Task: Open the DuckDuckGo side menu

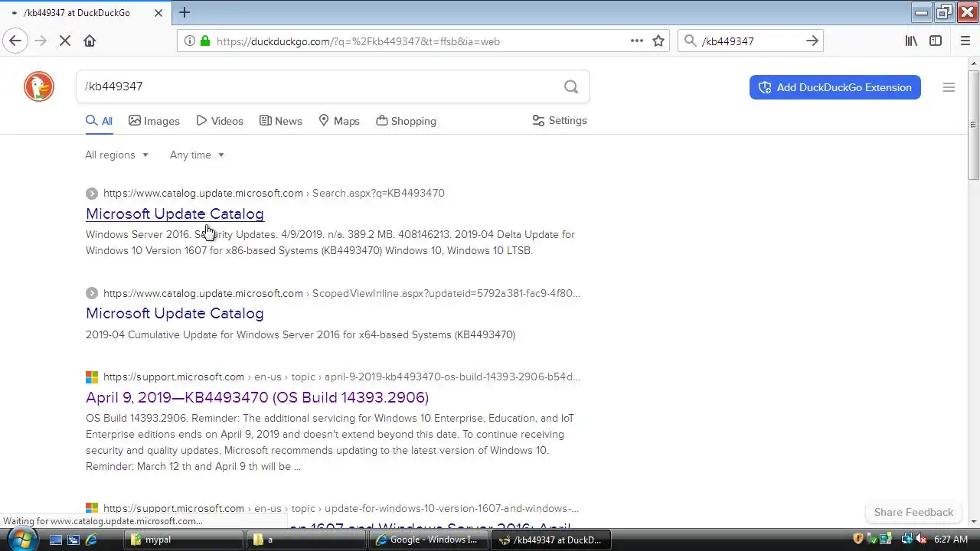Action: tap(949, 87)
